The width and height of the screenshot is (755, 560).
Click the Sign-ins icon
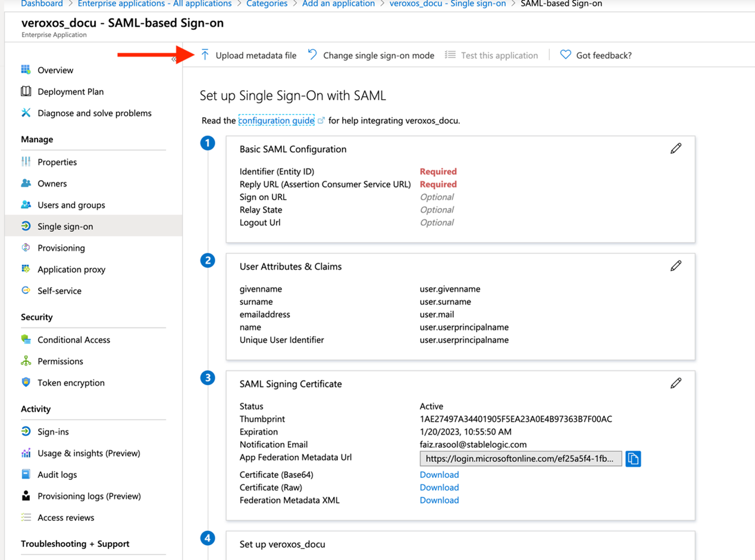click(x=26, y=432)
